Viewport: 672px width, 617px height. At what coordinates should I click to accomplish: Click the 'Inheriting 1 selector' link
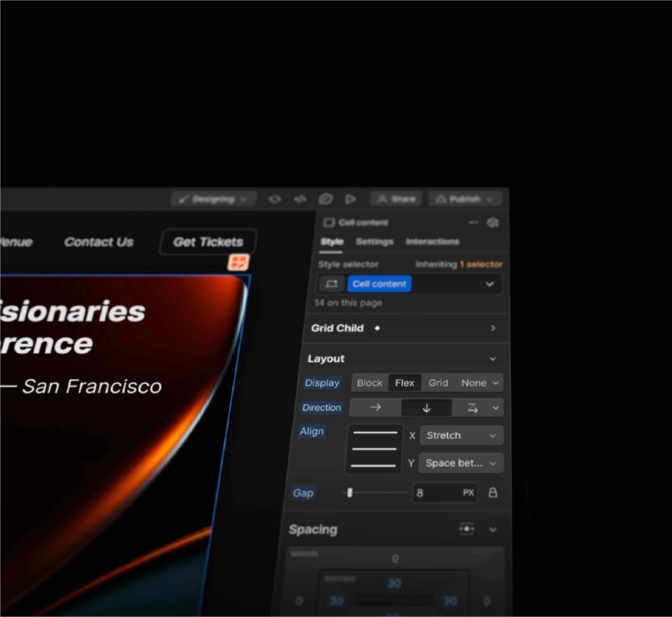pyautogui.click(x=459, y=264)
